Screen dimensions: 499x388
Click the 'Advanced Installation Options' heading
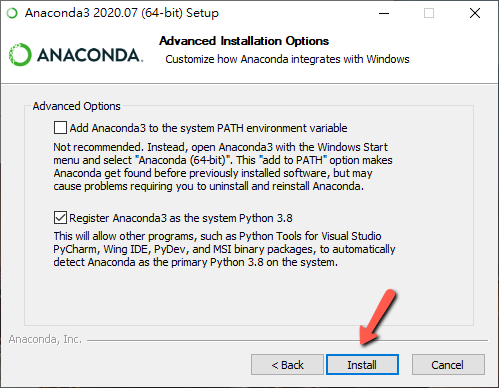(x=244, y=41)
